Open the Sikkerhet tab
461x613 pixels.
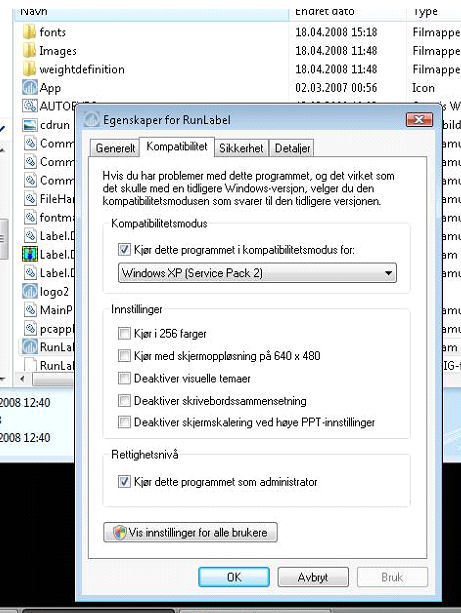click(241, 148)
